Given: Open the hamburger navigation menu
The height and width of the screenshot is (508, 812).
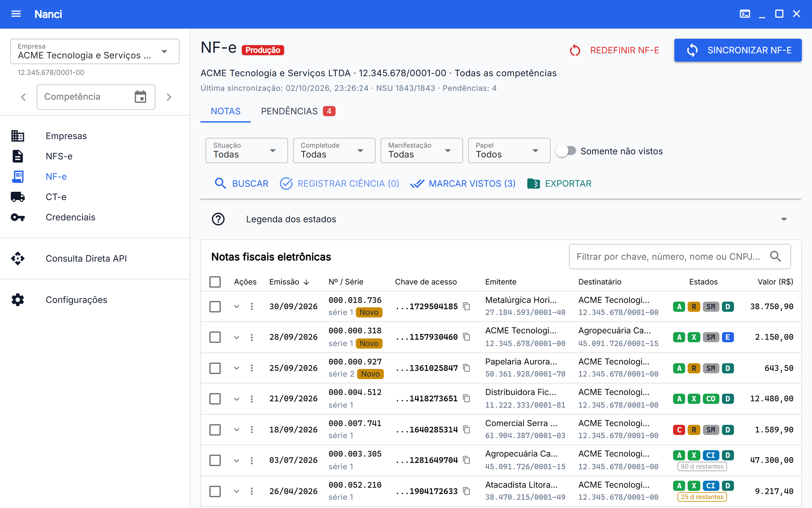Looking at the screenshot, I should click(16, 14).
